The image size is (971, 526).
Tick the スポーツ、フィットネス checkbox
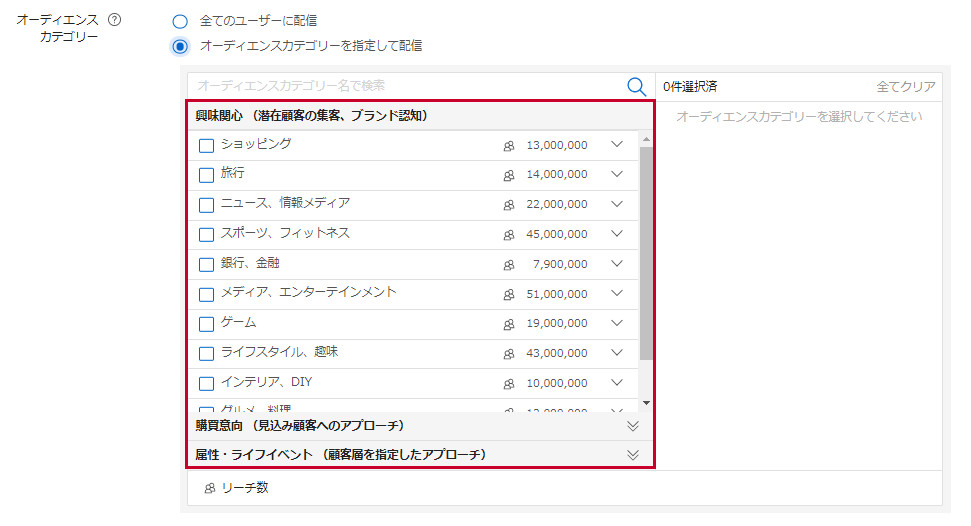tap(206, 235)
